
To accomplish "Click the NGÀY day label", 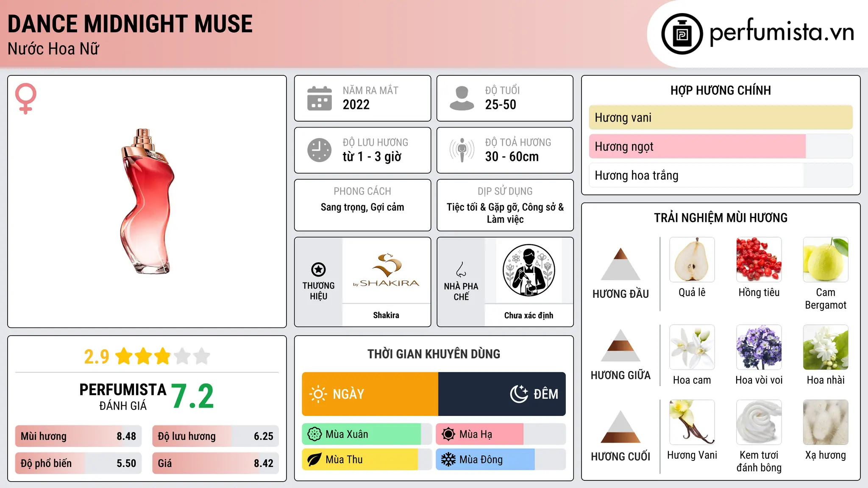I will tap(348, 394).
